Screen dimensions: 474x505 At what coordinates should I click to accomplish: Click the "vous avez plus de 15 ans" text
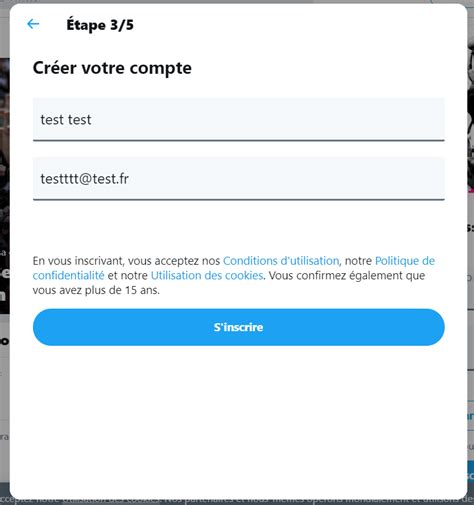[96, 290]
